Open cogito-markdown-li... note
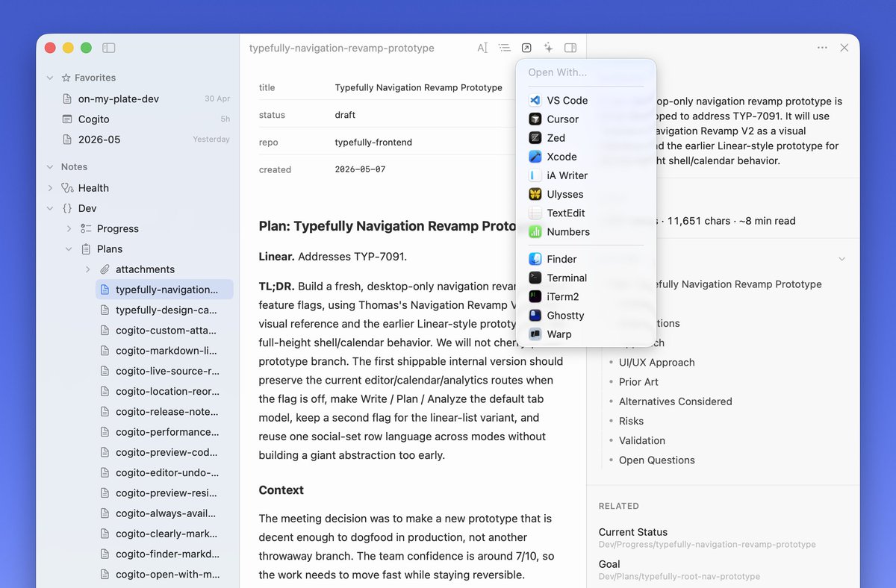Viewport: 896px width, 588px height. (164, 351)
